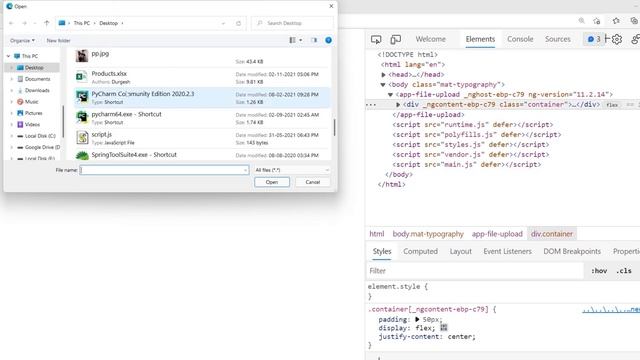Viewport: 640px width, 360px height.
Task: Click the Open button
Action: tap(272, 182)
